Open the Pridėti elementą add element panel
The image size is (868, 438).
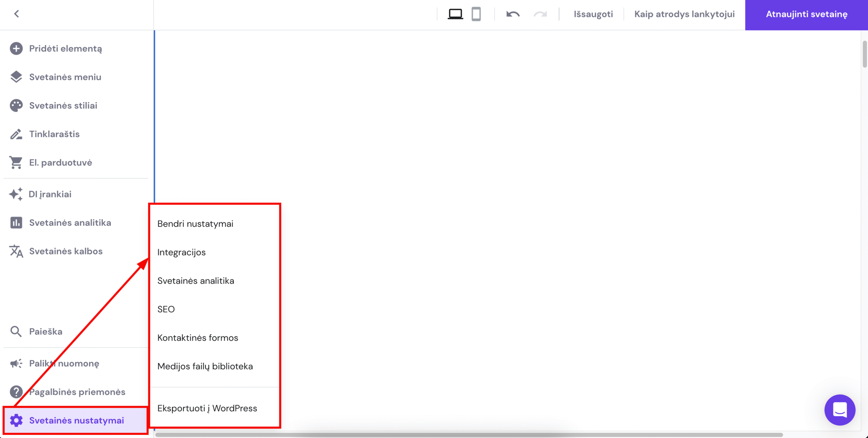click(65, 48)
